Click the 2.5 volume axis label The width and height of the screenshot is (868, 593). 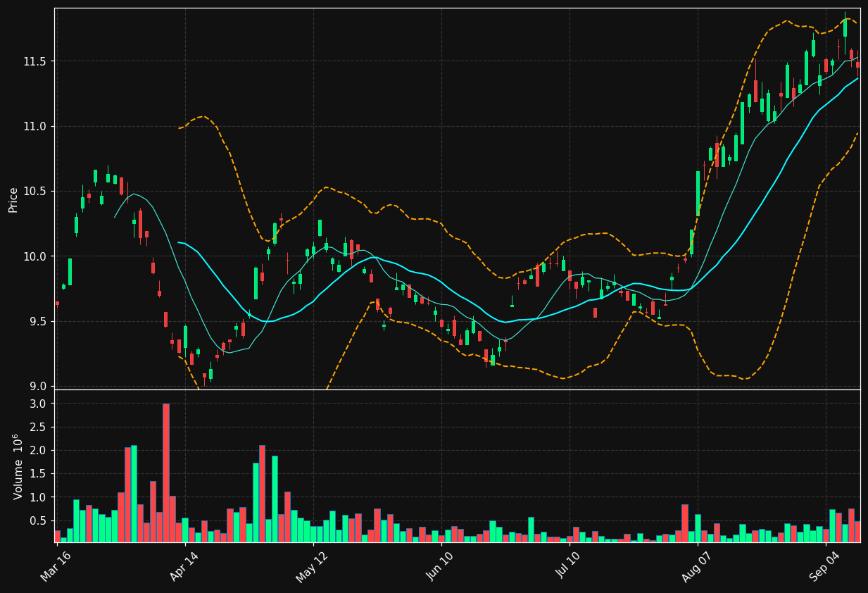pos(38,427)
